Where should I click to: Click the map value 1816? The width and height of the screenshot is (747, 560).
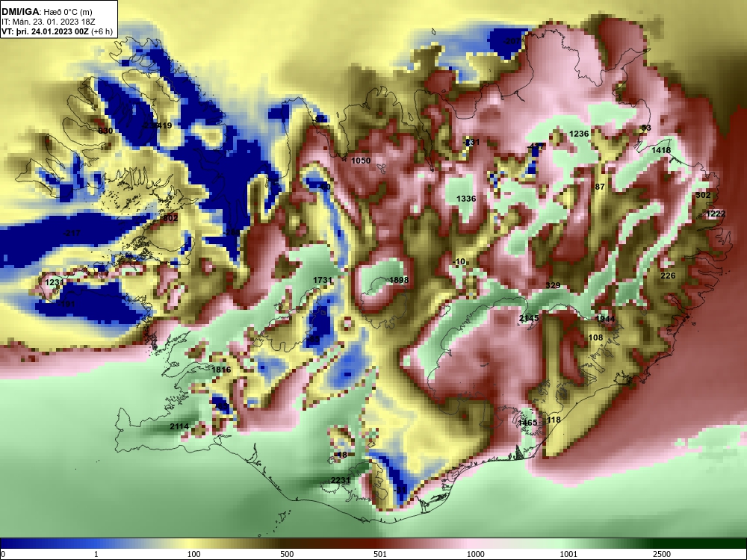click(x=221, y=370)
